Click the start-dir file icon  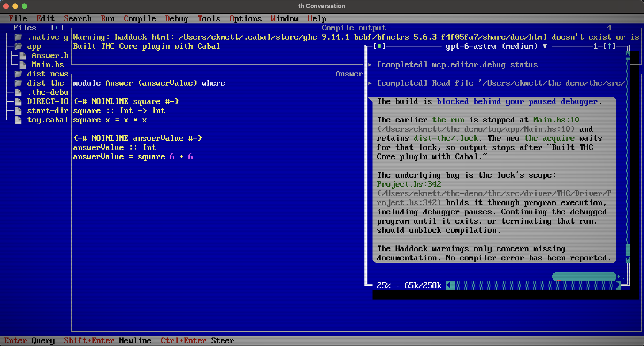click(18, 110)
